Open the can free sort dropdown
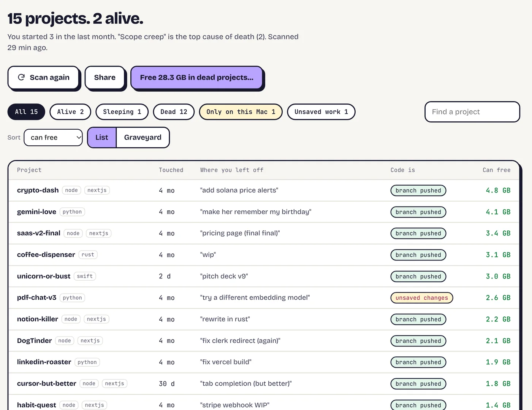Image resolution: width=532 pixels, height=410 pixels. click(x=53, y=137)
